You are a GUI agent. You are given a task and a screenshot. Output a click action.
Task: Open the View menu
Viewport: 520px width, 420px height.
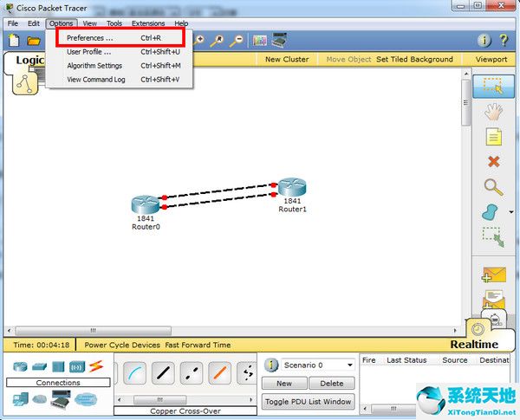click(89, 23)
